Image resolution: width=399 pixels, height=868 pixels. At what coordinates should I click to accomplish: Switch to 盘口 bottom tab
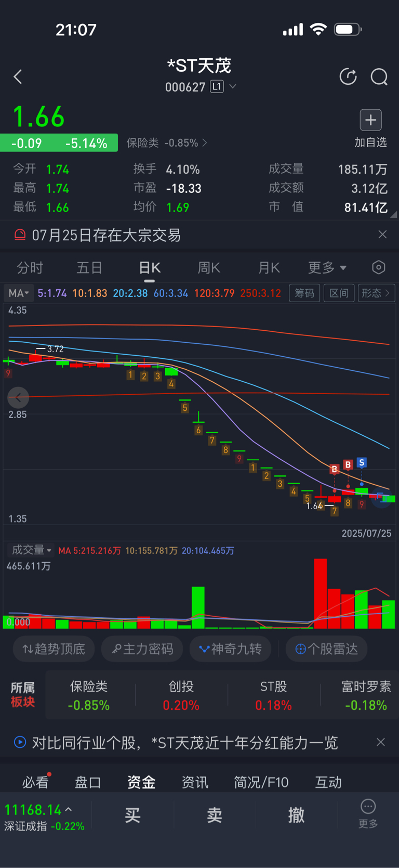[x=88, y=782]
